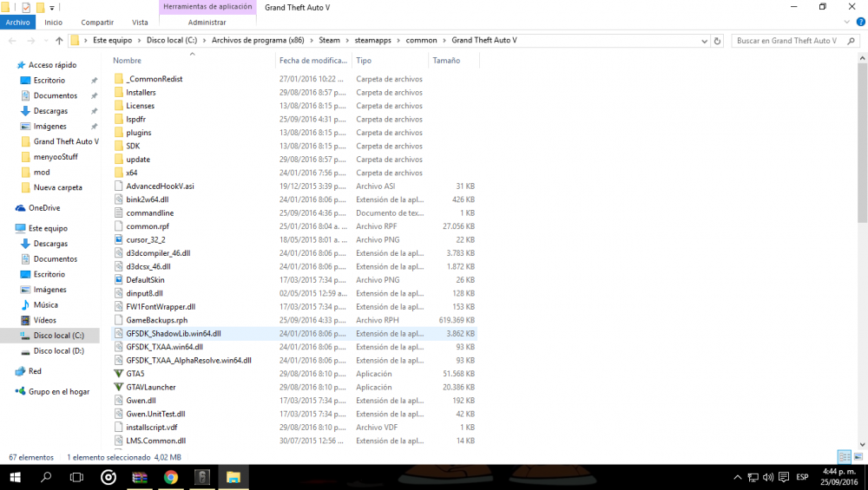Open menyooStuff folder in the sidebar
Image resolution: width=868 pixels, height=490 pixels.
(x=56, y=157)
